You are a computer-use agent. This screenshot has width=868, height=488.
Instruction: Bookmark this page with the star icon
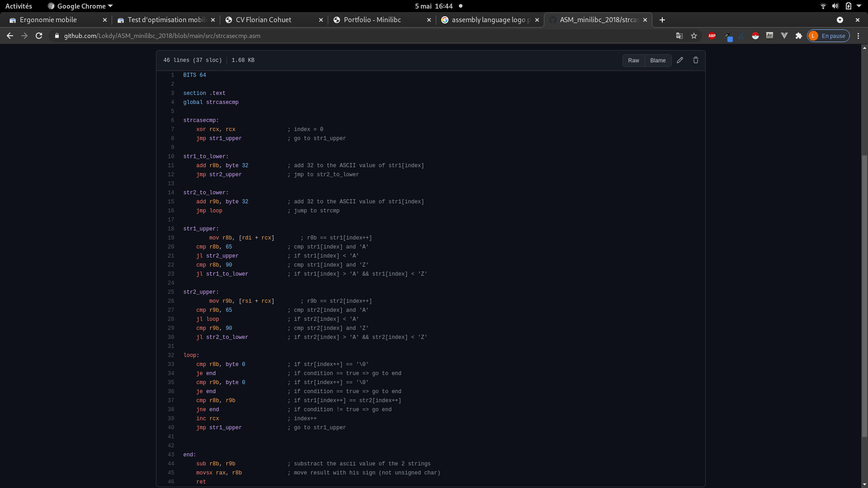[x=694, y=36]
